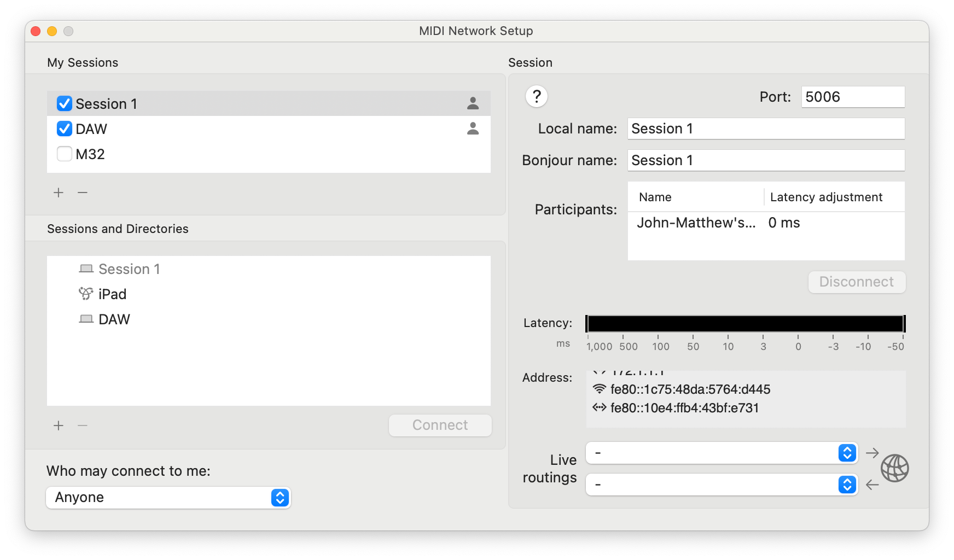954x560 pixels.
Task: Click the Connect button
Action: click(x=440, y=425)
